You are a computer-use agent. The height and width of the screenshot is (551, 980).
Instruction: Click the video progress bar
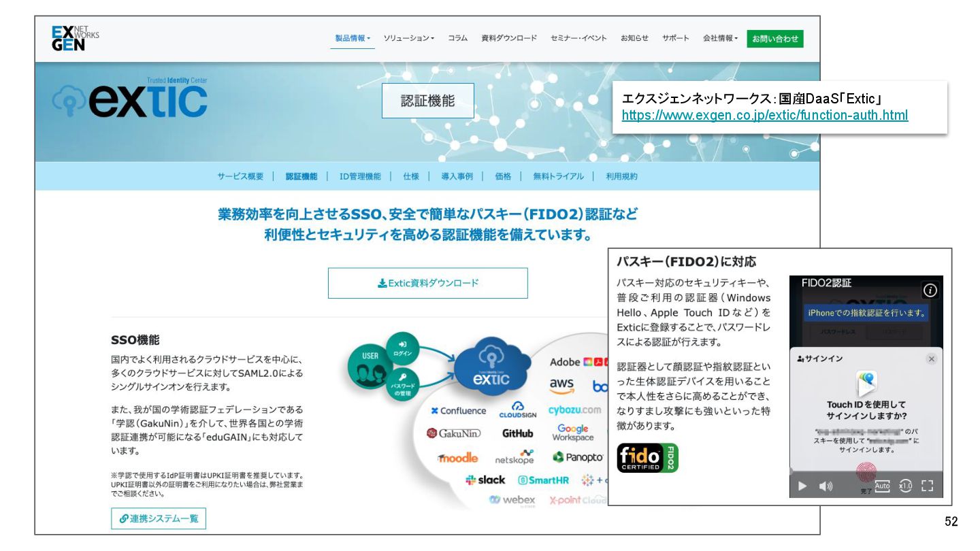[x=866, y=470]
